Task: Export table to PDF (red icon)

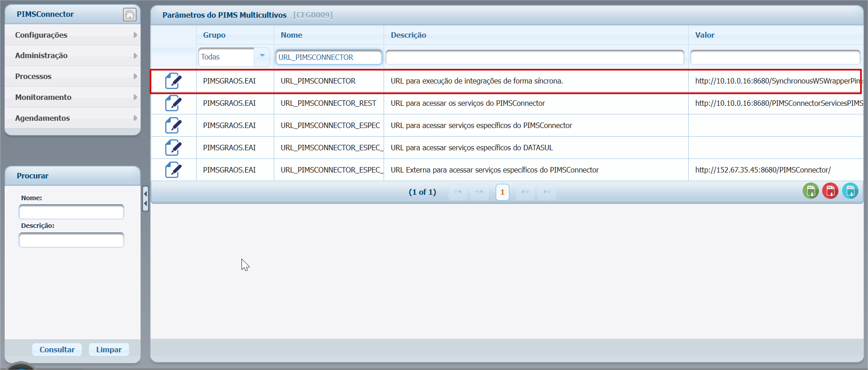Action: click(x=830, y=191)
